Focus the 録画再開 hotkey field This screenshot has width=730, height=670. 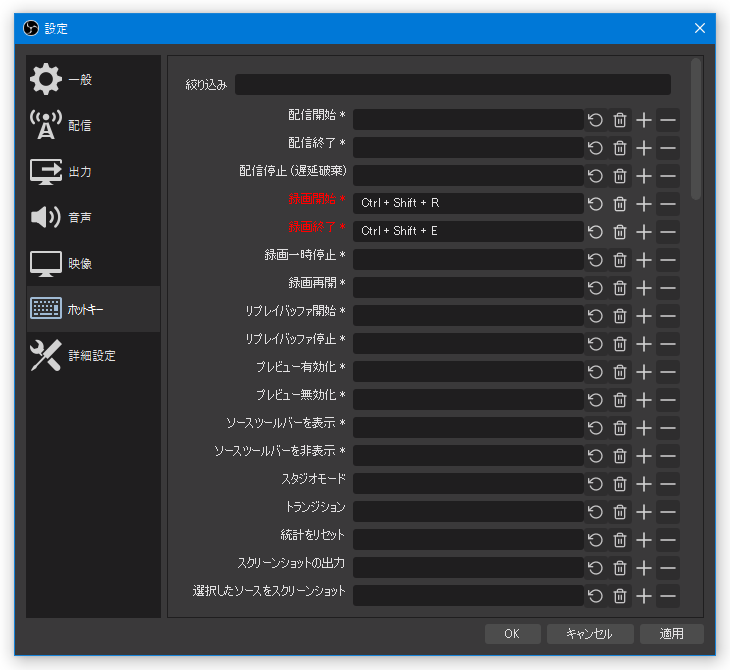click(x=468, y=288)
